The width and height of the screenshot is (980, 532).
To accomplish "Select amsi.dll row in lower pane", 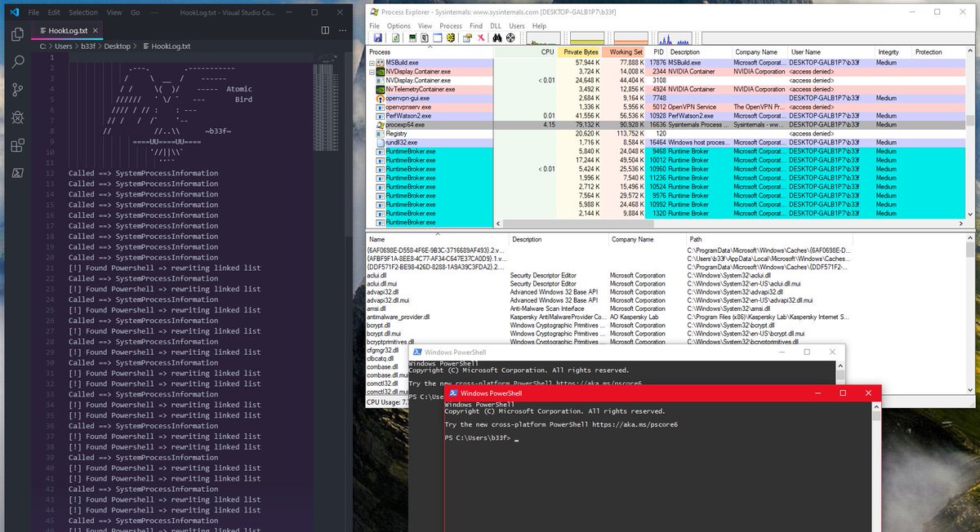I will (x=610, y=308).
